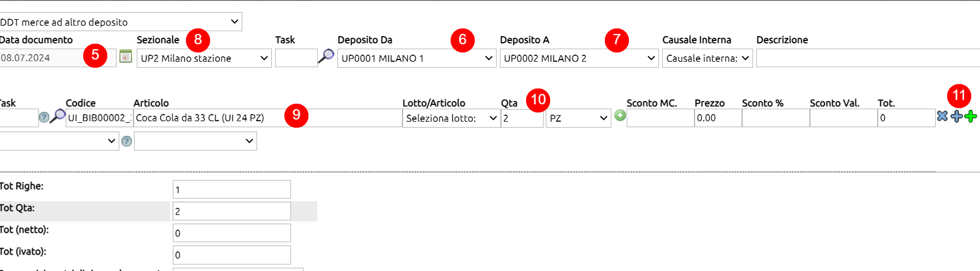This screenshot has height=271, width=980.
Task: Open the DDT merce ad altro deposito dropdown
Action: [x=121, y=22]
